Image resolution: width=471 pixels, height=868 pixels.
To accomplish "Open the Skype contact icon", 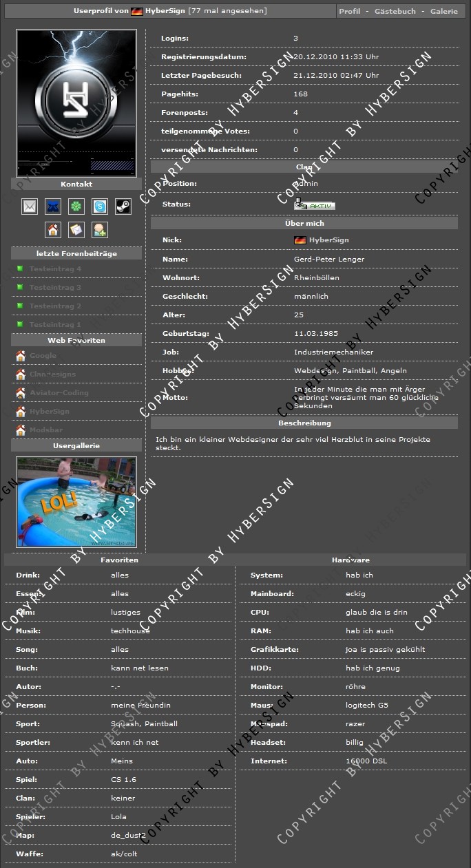I will (x=100, y=206).
